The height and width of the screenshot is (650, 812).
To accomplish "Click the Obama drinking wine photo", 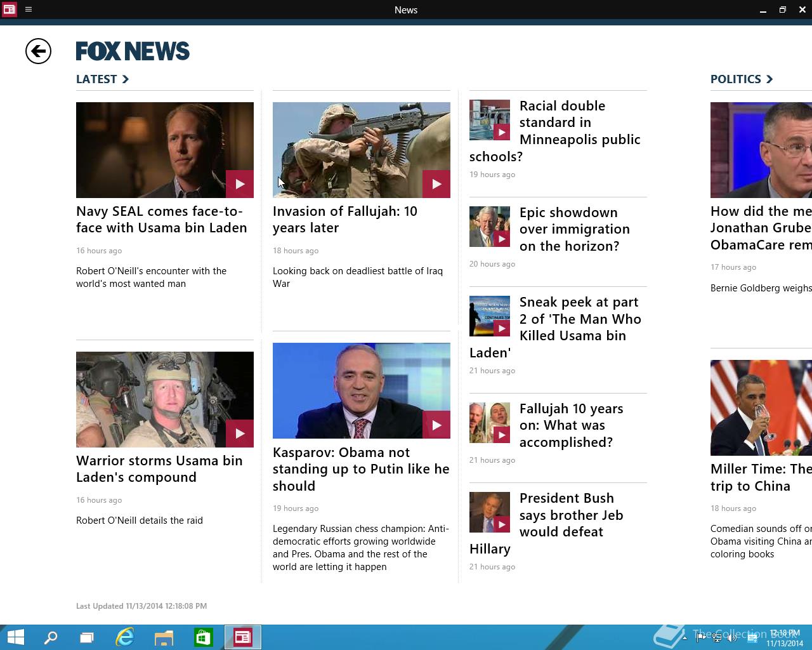I will [x=761, y=408].
